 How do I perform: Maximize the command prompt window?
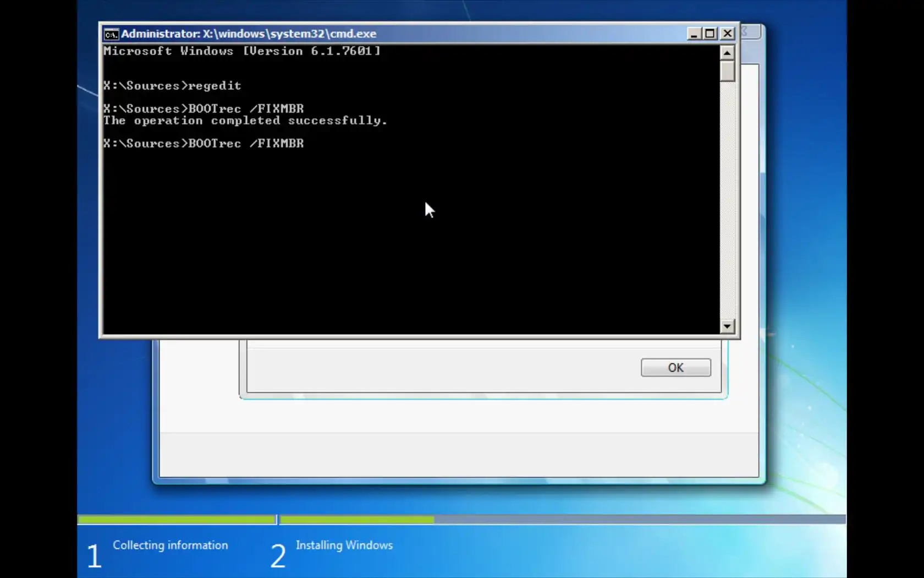click(x=710, y=34)
